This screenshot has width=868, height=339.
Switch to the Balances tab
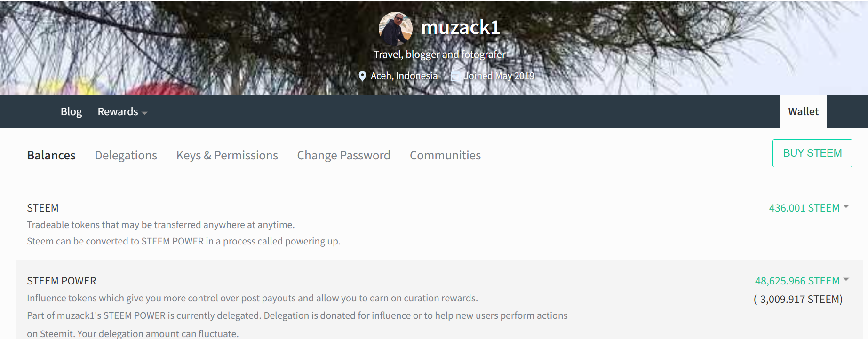click(x=51, y=156)
